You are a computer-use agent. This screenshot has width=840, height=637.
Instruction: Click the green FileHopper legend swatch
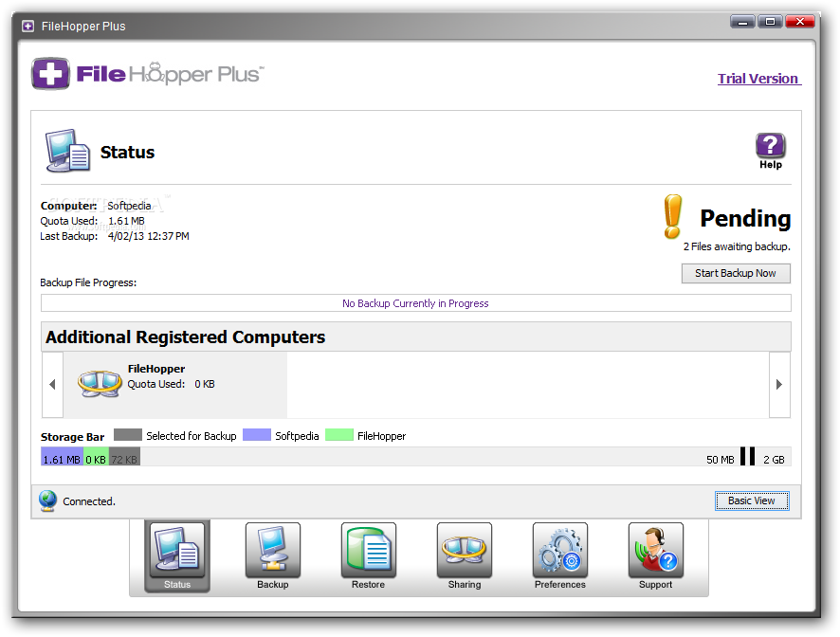click(x=339, y=434)
